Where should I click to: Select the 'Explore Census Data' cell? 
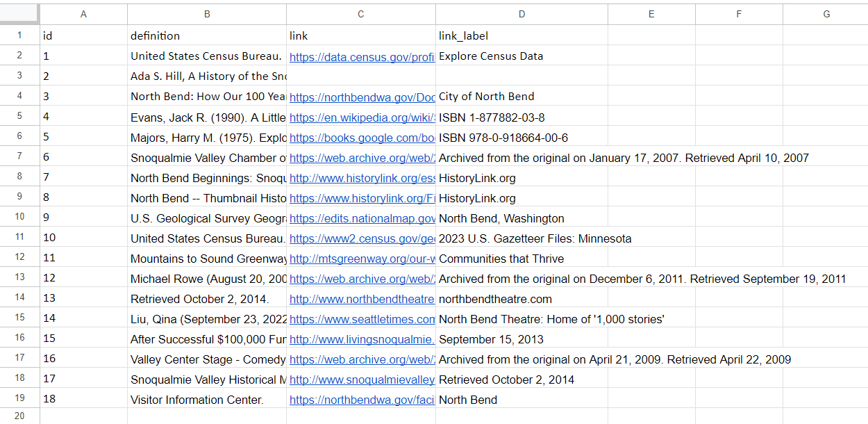522,56
